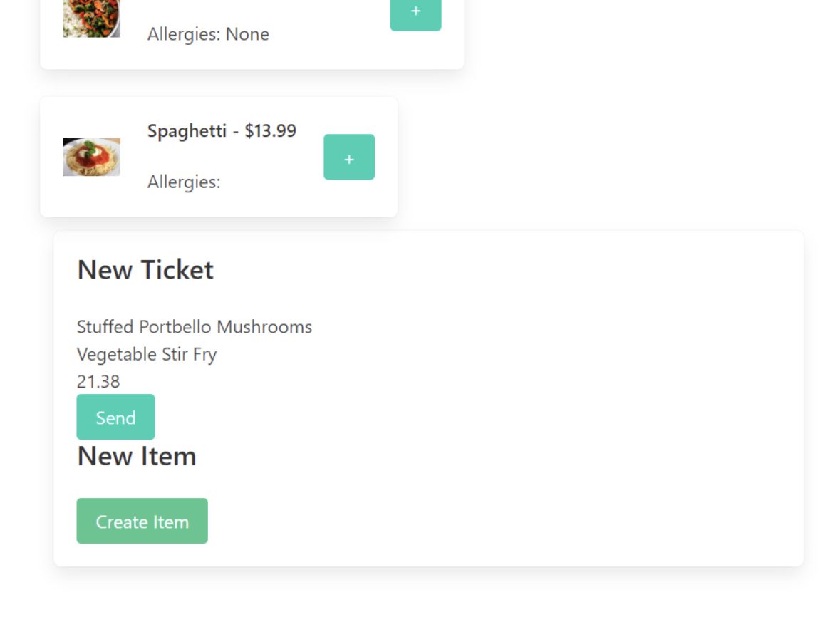Click the $13.99 Spaghetti price
840x622 pixels.
point(270,131)
